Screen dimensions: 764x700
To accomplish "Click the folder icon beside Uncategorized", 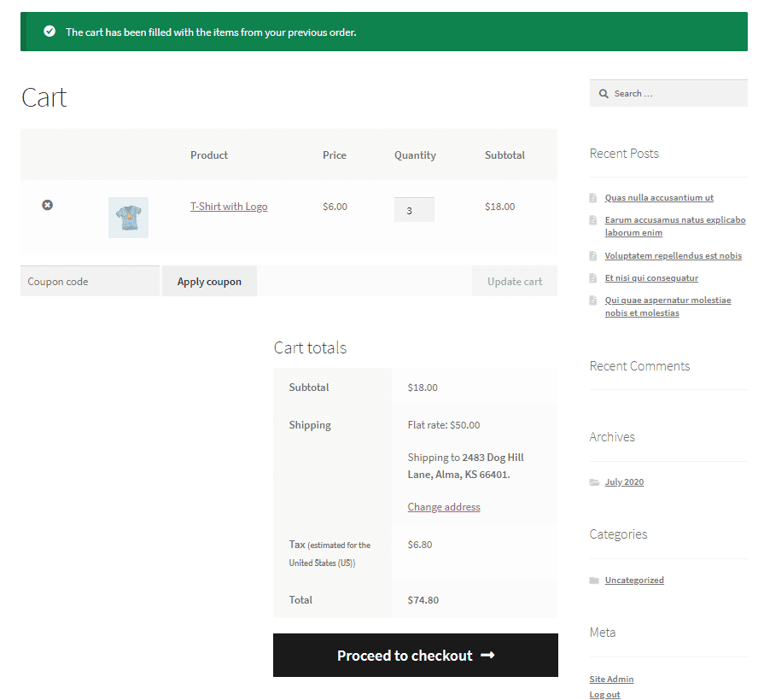I will pyautogui.click(x=594, y=580).
